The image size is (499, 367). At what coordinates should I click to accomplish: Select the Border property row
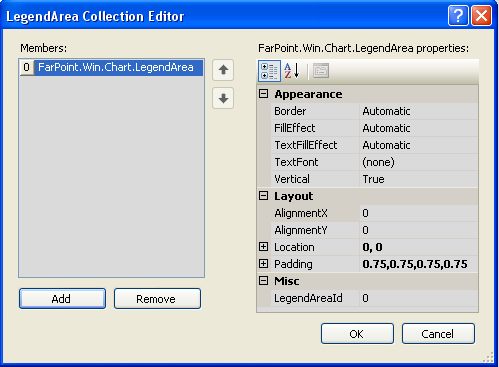[x=374, y=111]
